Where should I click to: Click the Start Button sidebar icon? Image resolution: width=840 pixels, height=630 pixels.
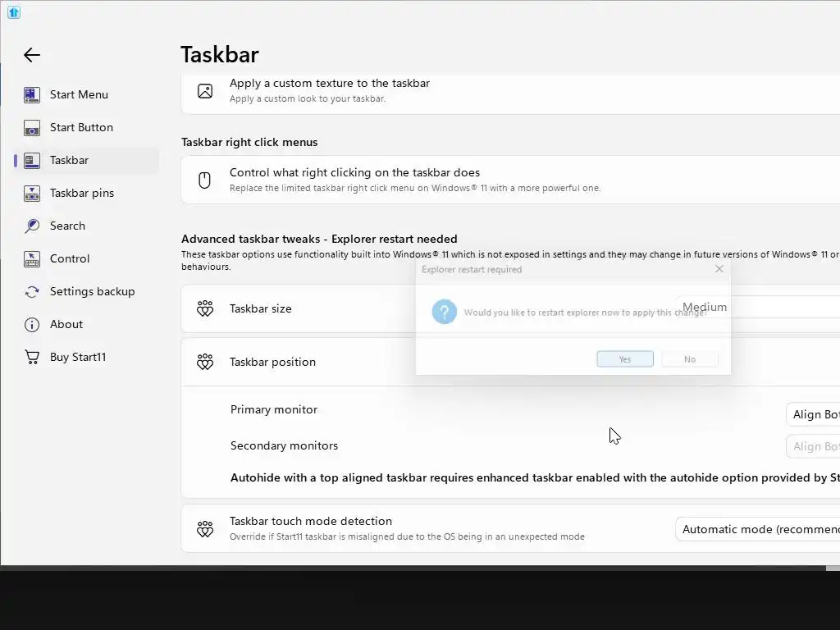[32, 128]
